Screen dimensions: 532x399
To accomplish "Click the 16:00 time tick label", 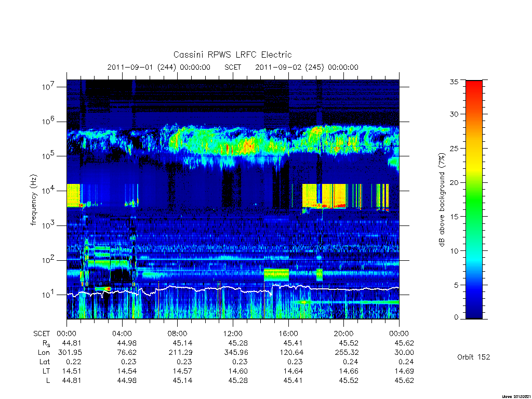I will point(288,334).
